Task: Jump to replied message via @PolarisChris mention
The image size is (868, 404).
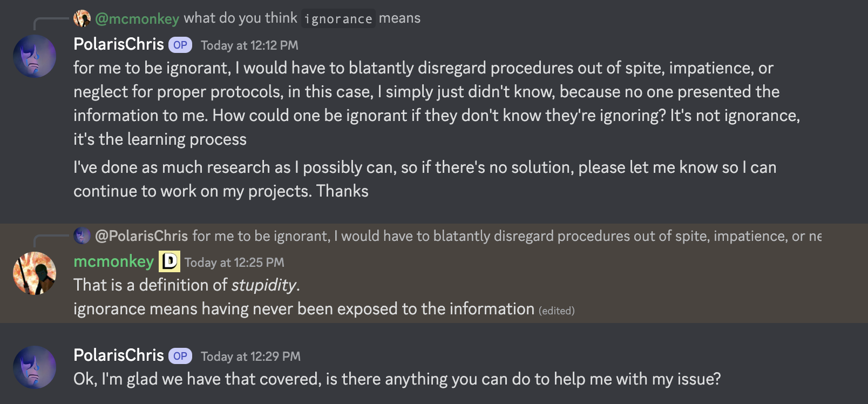Action: pyautogui.click(x=141, y=235)
